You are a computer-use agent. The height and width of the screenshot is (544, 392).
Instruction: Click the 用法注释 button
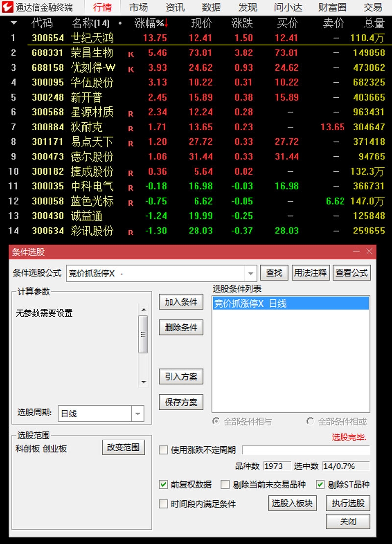pyautogui.click(x=311, y=273)
